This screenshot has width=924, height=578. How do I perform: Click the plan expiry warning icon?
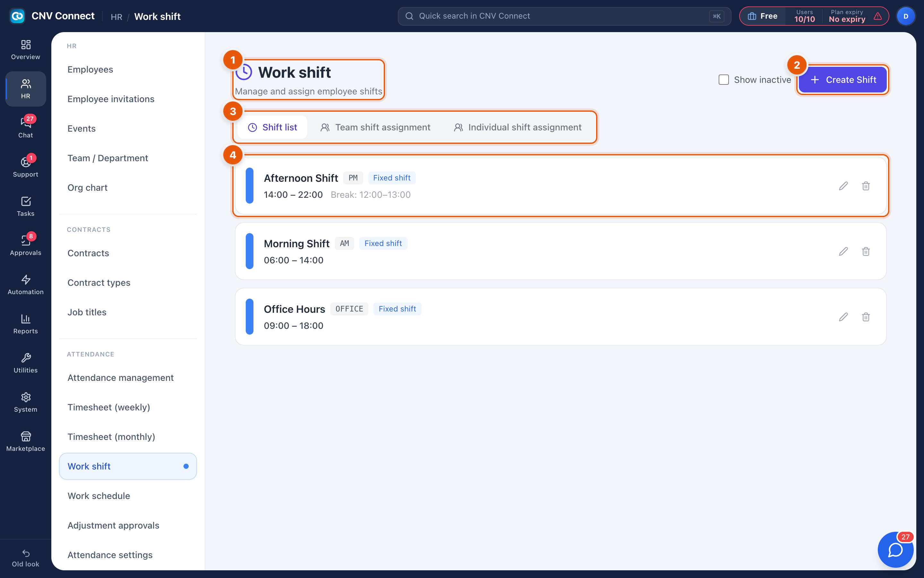[x=878, y=16]
